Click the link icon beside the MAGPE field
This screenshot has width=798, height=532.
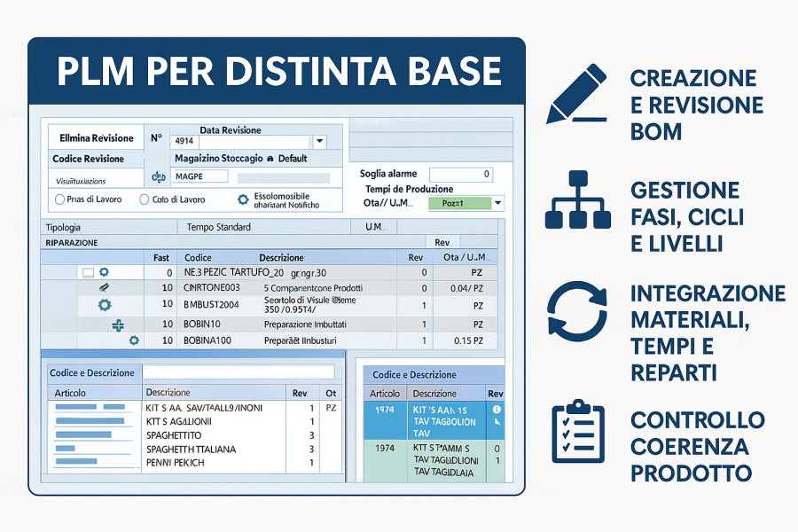[160, 177]
